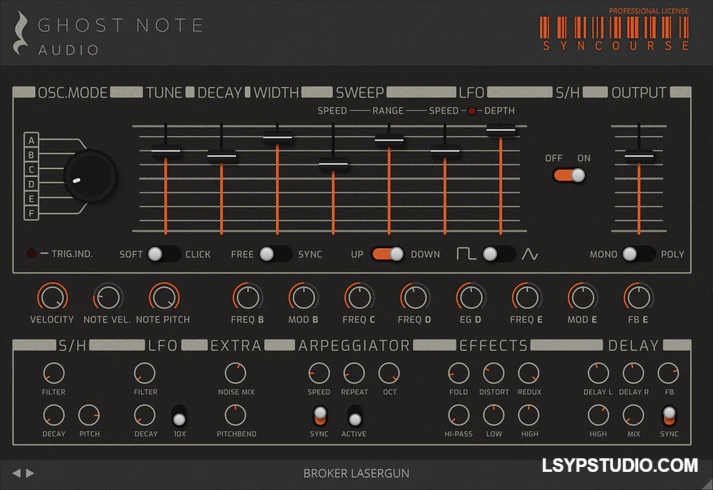Screen dimensions: 713x490
Task: Click the delay Mix knob
Action: (633, 415)
